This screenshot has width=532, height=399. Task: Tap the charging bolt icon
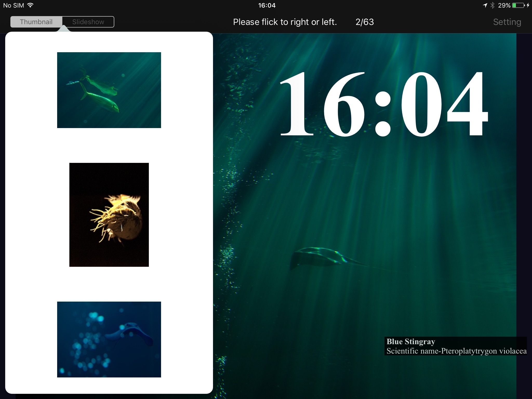pos(528,5)
